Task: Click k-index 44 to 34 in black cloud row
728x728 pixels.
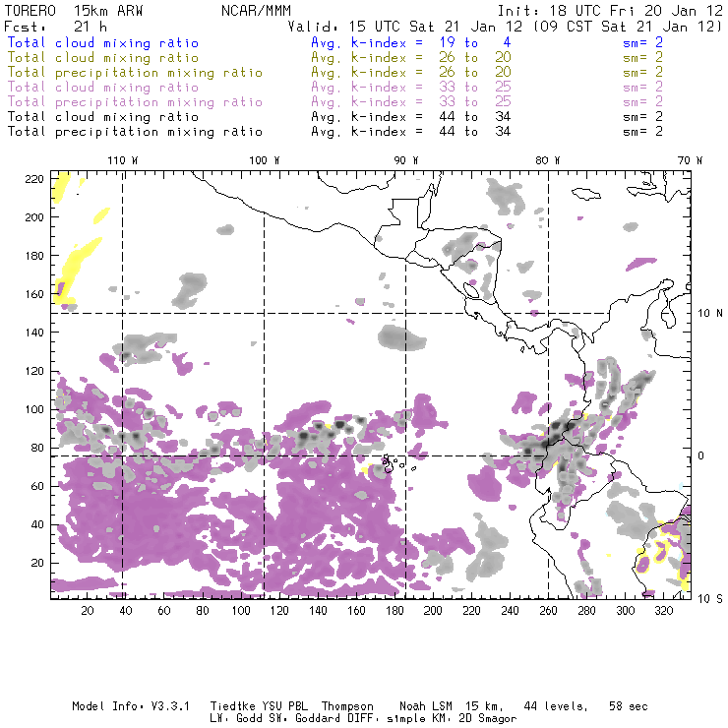Action: [475, 117]
